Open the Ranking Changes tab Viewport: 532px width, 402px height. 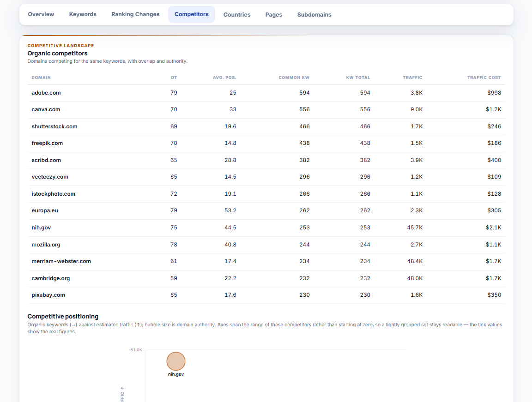[x=135, y=14]
